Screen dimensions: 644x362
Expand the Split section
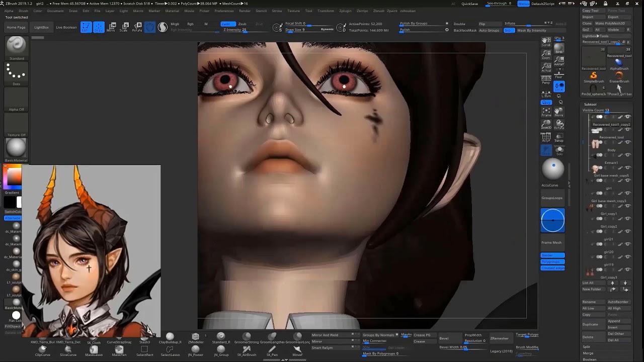[587, 346]
